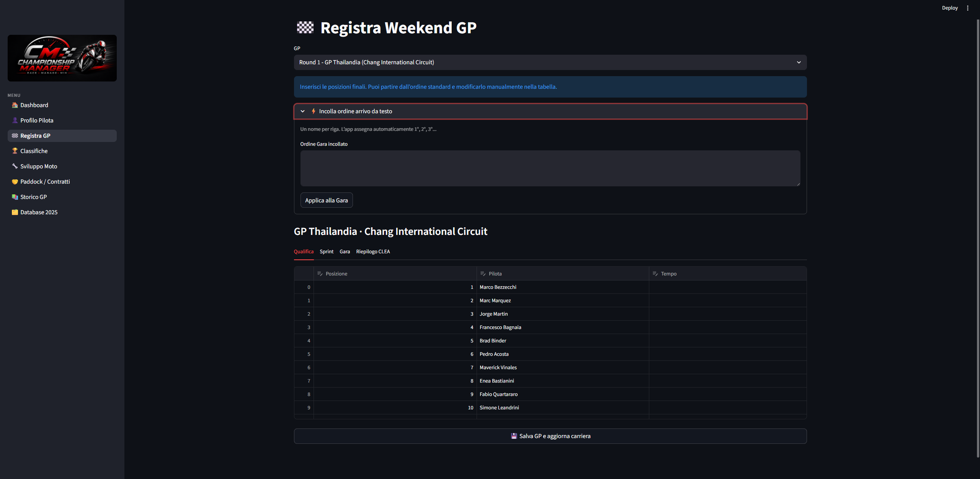Click the Tempo column header
The image size is (980, 479).
(x=728, y=274)
